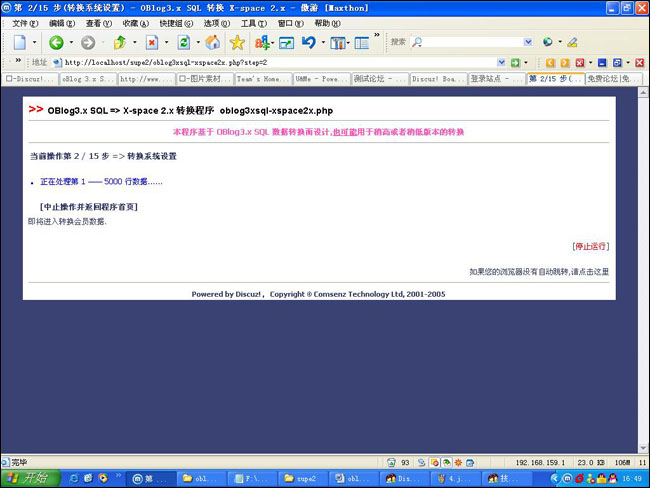Click the grey Forward arrow button
Screen dimensions: 650x488
pos(88,42)
